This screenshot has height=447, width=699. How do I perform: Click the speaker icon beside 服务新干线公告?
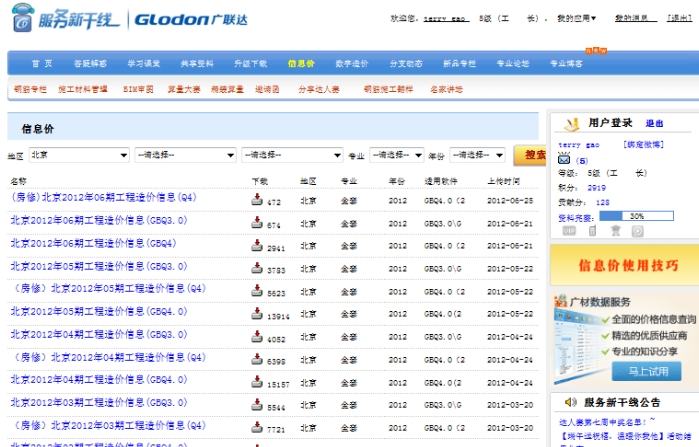(571, 402)
